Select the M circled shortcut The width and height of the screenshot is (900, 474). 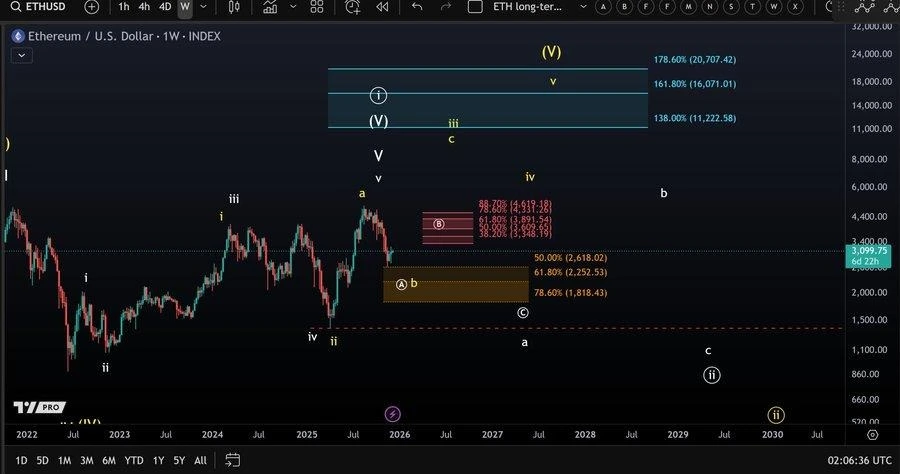pos(688,7)
